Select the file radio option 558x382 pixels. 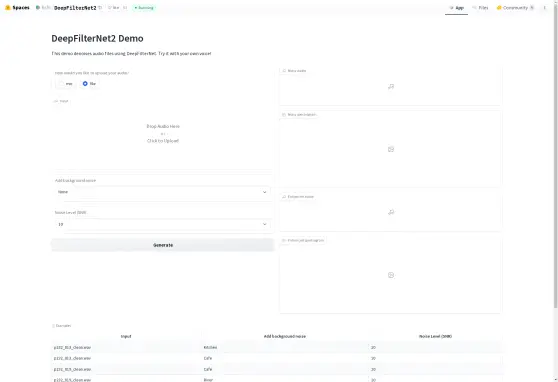tap(89, 84)
